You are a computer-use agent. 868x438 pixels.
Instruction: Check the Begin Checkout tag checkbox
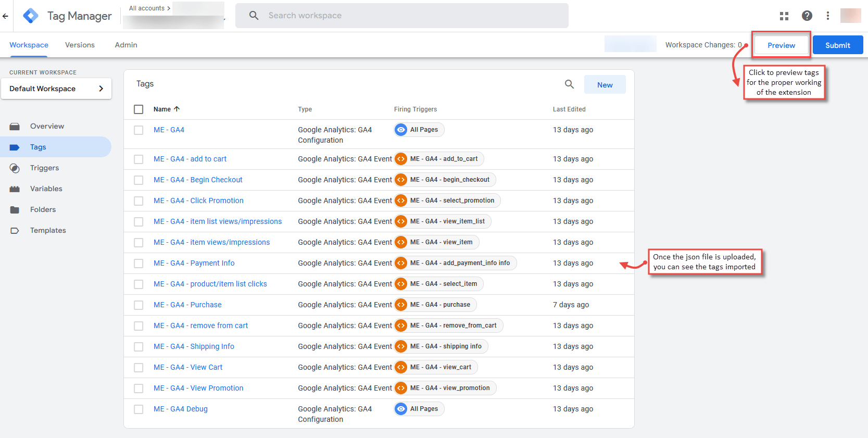(x=139, y=180)
